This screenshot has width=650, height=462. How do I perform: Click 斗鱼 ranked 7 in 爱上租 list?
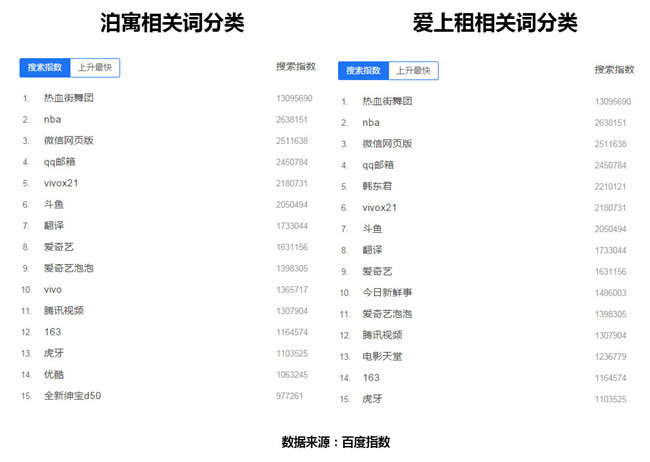pos(372,229)
